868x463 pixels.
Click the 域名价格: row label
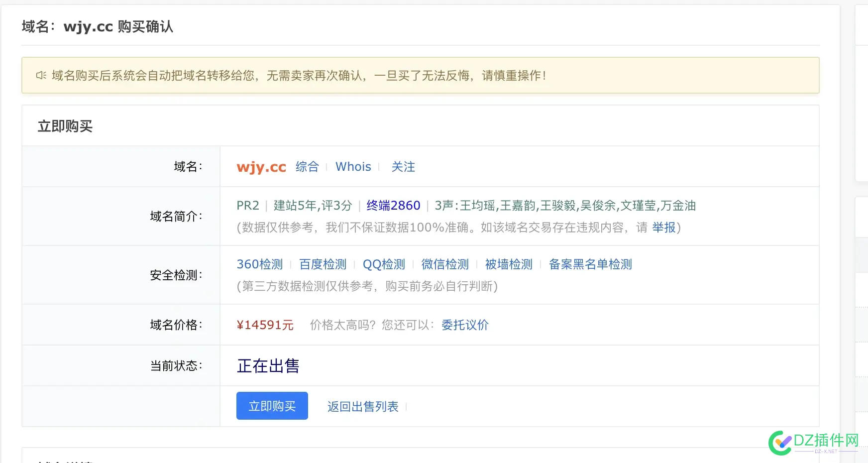176,325
